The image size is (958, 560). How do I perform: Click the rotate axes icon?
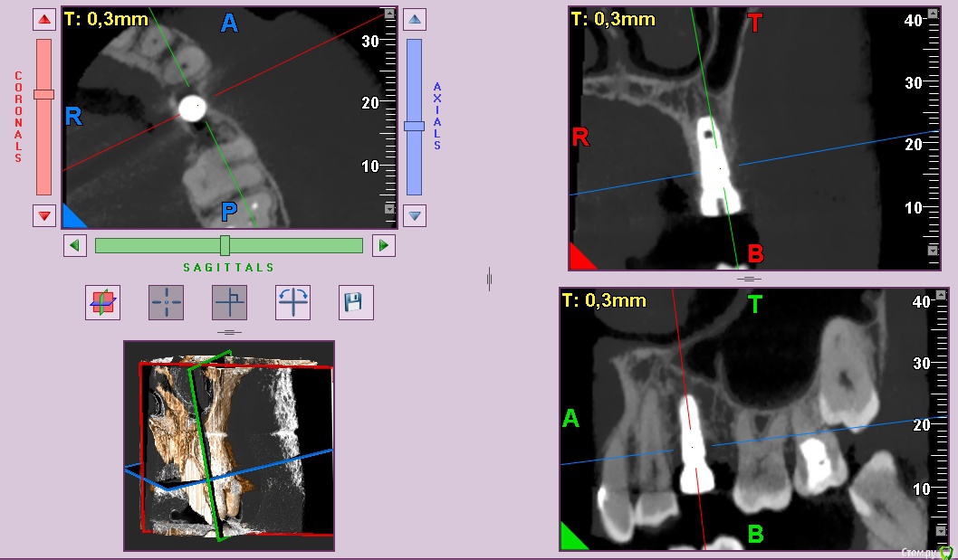click(x=292, y=302)
